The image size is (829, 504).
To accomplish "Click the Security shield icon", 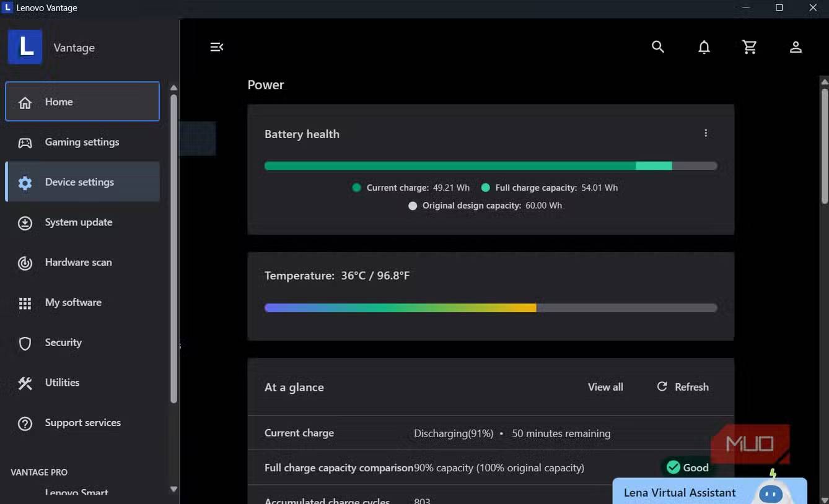I will [25, 343].
